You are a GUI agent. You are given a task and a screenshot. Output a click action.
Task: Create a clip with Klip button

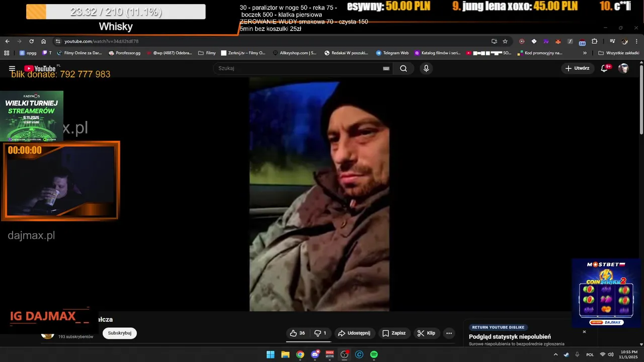coord(426,333)
